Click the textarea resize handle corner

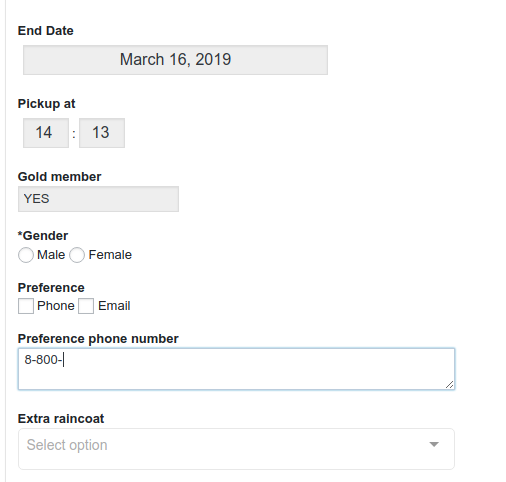click(x=450, y=385)
